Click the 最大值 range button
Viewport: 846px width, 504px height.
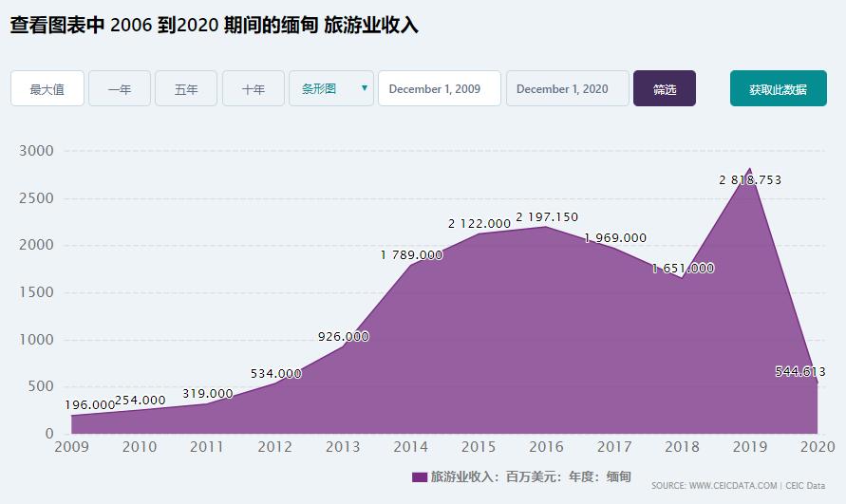click(47, 89)
